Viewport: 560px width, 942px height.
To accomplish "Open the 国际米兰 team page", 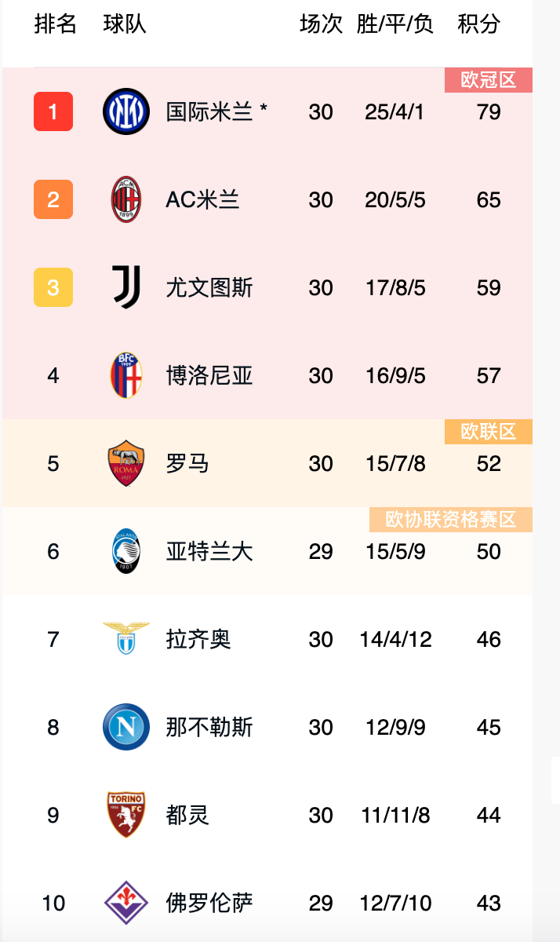I will pos(210,112).
